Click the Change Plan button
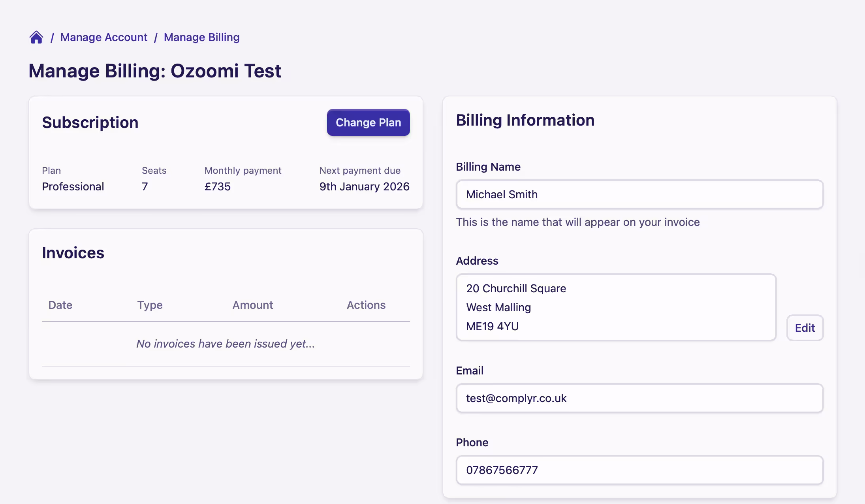This screenshot has height=504, width=865. coord(368,122)
